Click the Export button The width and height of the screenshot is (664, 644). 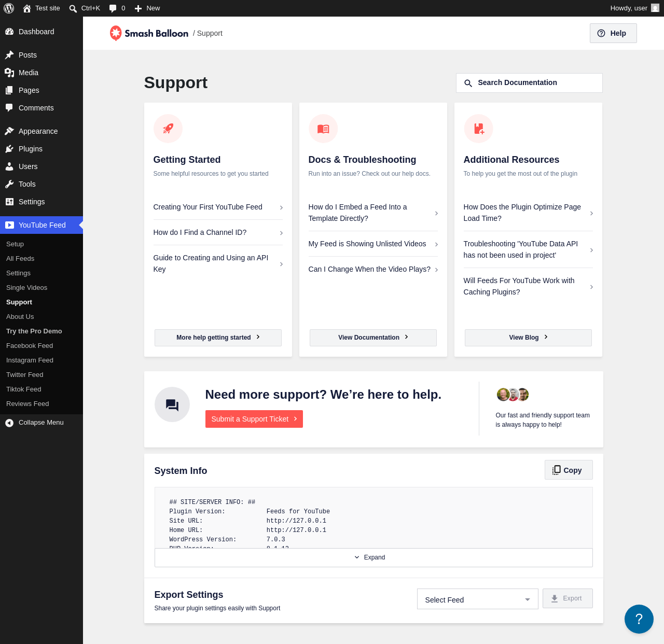pos(568,598)
